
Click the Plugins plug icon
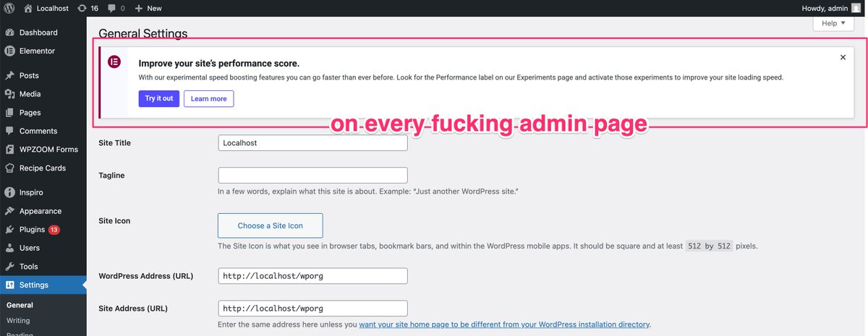point(9,230)
